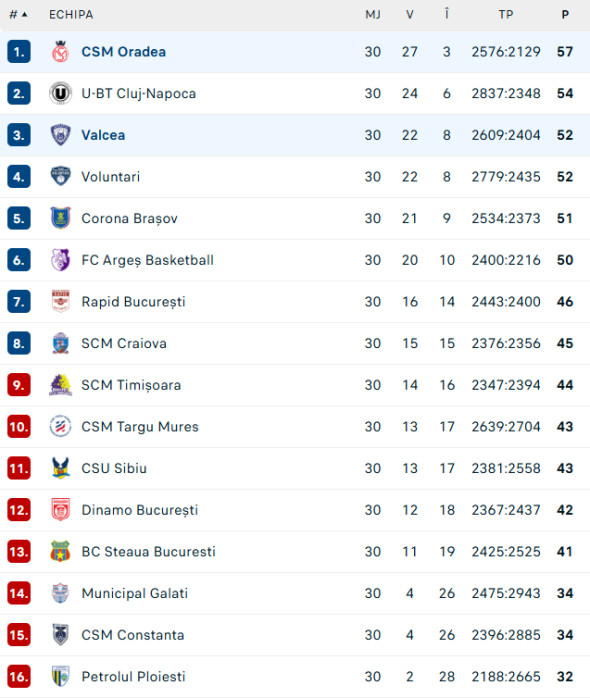
Task: Click the CSM Oradea team logo
Action: pyautogui.click(x=60, y=52)
